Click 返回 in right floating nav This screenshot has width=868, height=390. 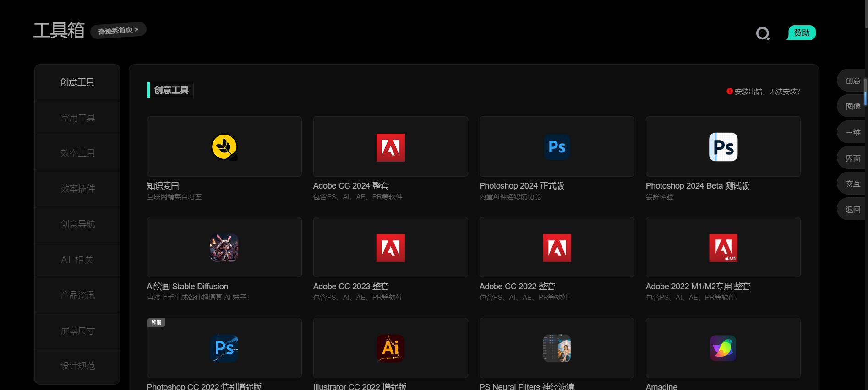(x=852, y=209)
